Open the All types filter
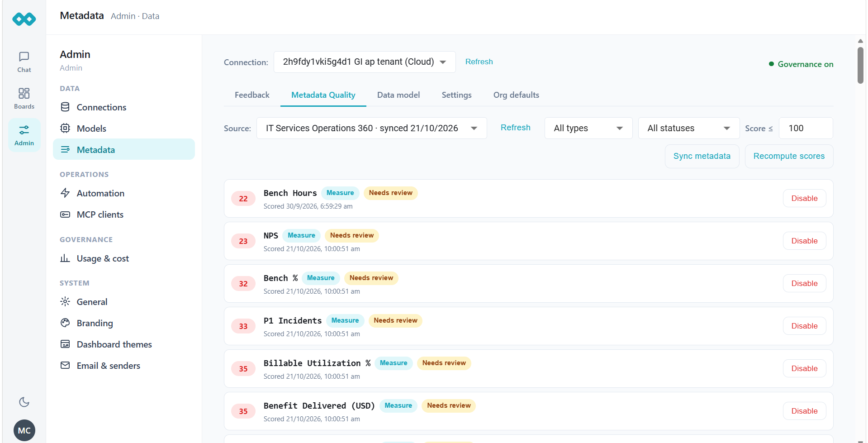This screenshot has width=868, height=443. click(x=588, y=128)
